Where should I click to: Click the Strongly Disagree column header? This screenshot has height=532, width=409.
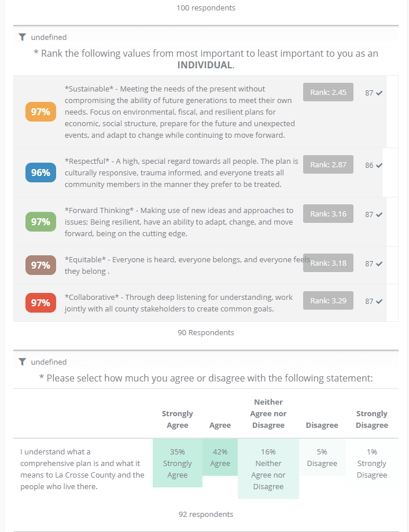coord(371,419)
